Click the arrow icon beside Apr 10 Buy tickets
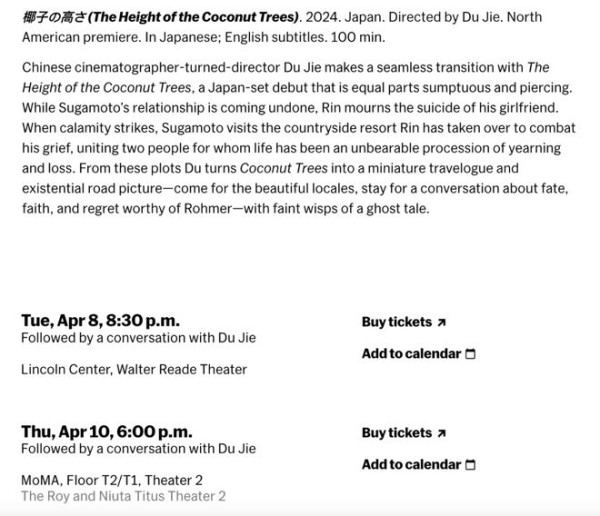The image size is (600, 516). pos(441,433)
